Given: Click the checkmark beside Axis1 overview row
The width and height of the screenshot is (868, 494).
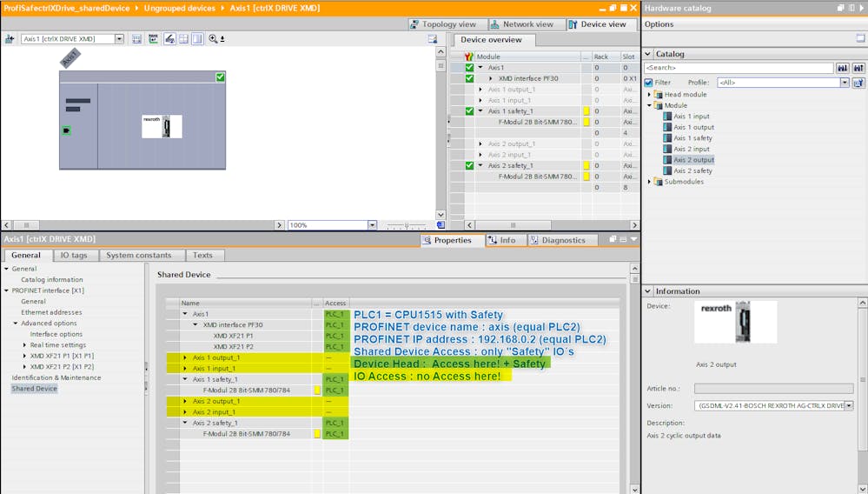Looking at the screenshot, I should 469,68.
